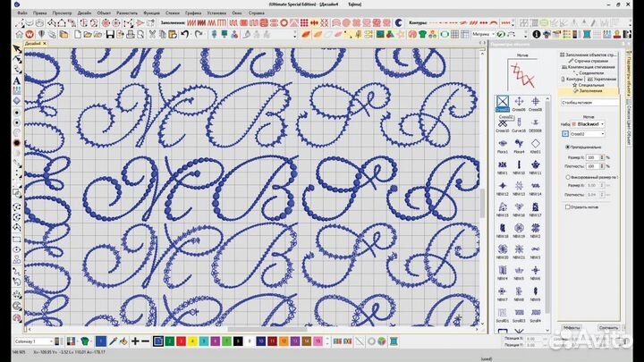
Task: Click the Undo arrow icon
Action: 185,35
